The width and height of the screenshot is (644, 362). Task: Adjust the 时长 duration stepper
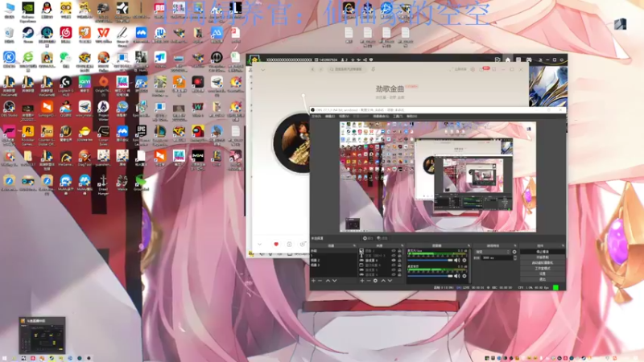pyautogui.click(x=515, y=257)
